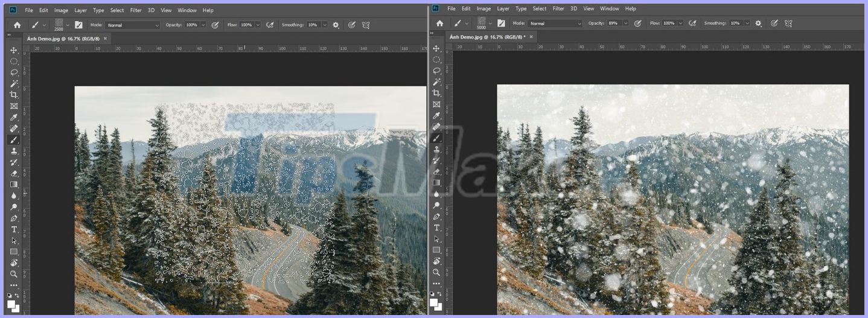Open the Select menu in right window
Image resolution: width=868 pixels, height=318 pixels.
coord(540,8)
